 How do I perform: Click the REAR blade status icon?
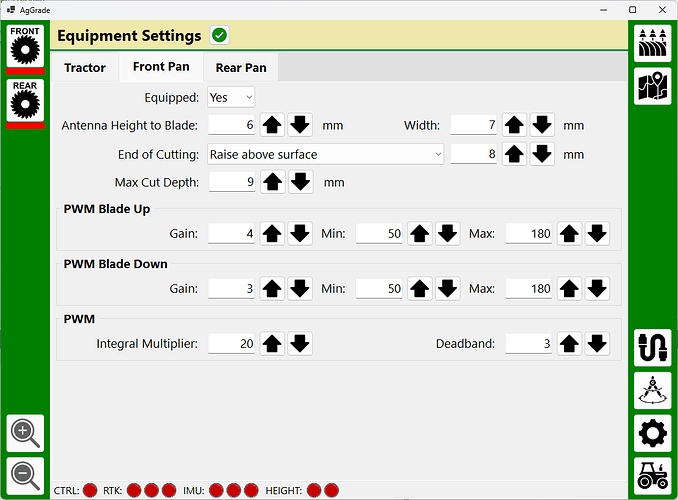[x=25, y=103]
